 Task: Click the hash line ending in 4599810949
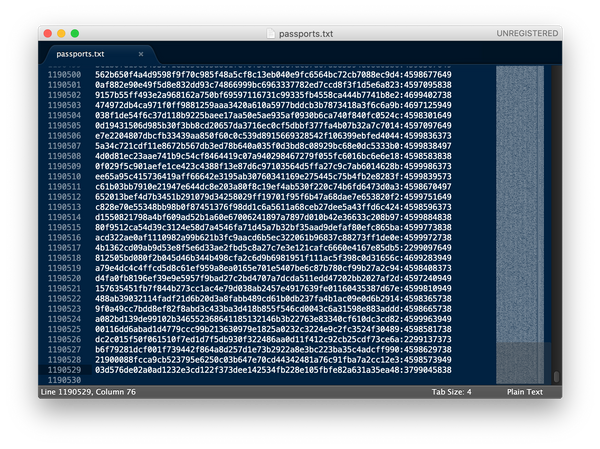tap(273, 289)
